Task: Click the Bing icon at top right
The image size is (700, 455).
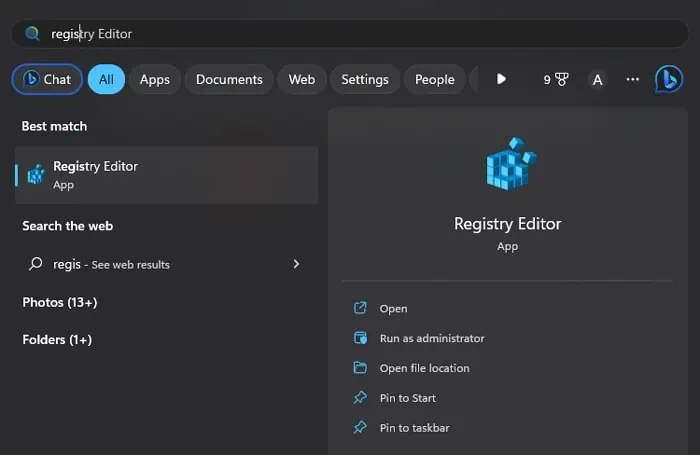Action: coord(668,80)
